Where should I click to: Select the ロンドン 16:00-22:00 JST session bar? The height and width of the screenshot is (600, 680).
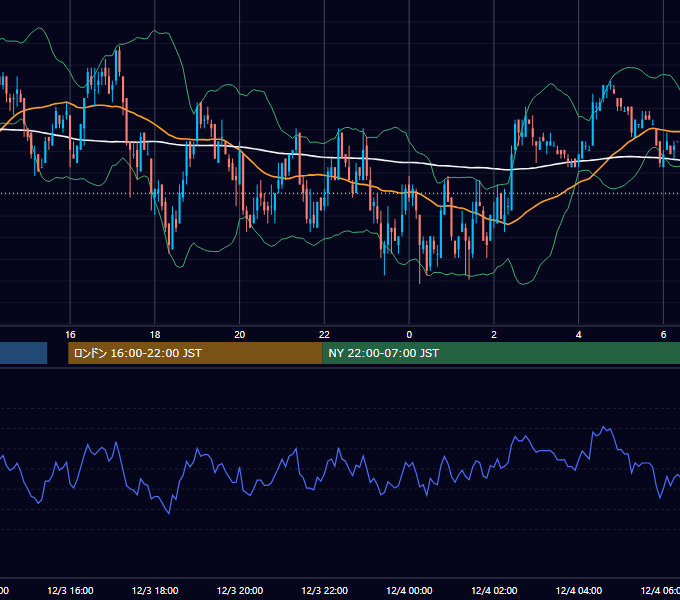[x=195, y=353]
